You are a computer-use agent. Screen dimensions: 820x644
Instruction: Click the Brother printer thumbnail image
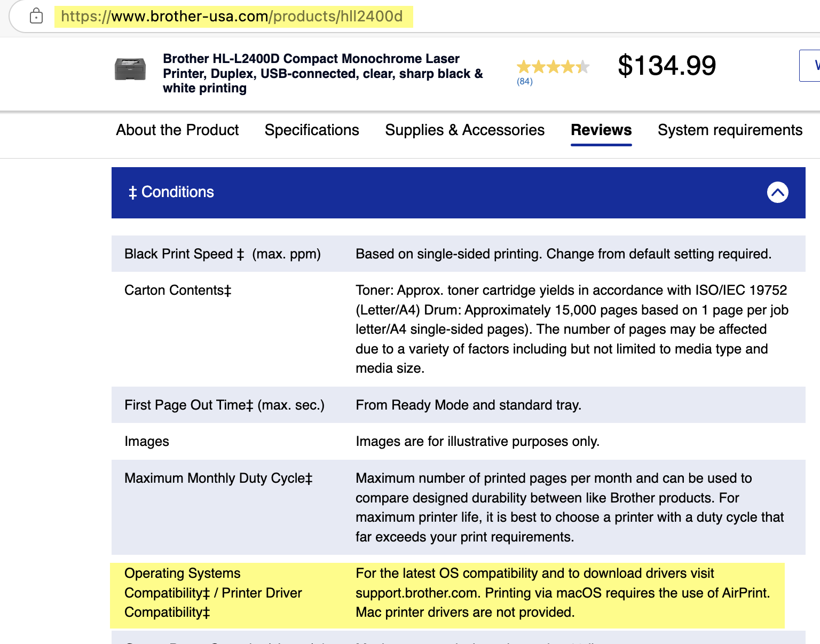click(x=130, y=69)
